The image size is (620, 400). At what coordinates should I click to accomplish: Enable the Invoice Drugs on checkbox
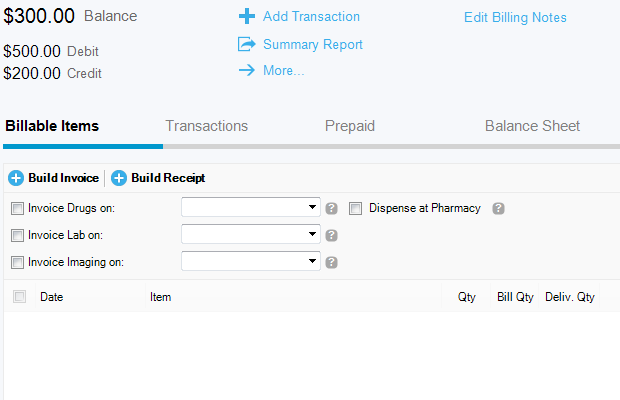coord(17,209)
